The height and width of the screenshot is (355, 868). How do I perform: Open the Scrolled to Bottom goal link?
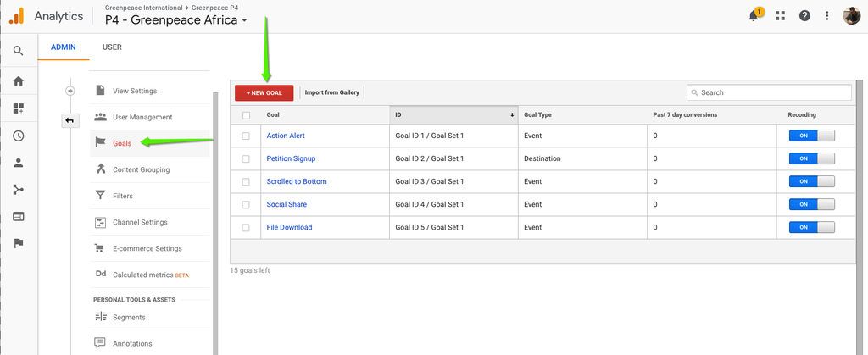pos(297,181)
